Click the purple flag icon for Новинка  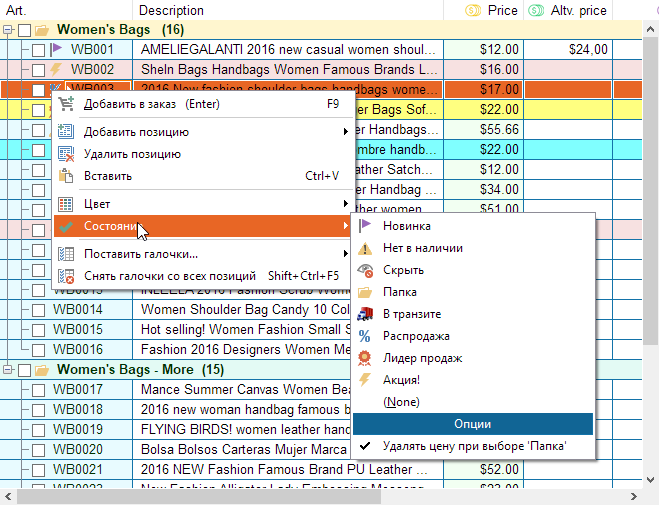365,226
